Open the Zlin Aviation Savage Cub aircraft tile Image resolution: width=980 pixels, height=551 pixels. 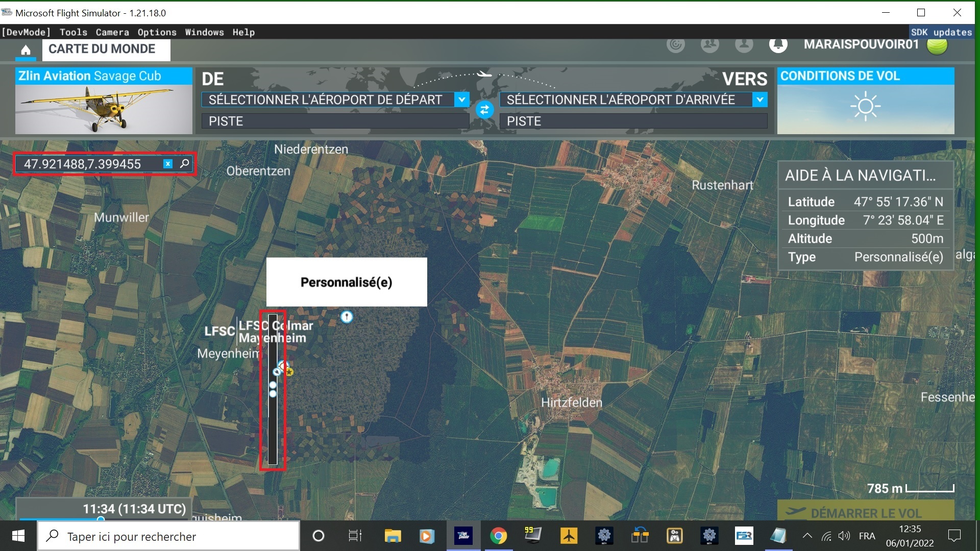104,101
